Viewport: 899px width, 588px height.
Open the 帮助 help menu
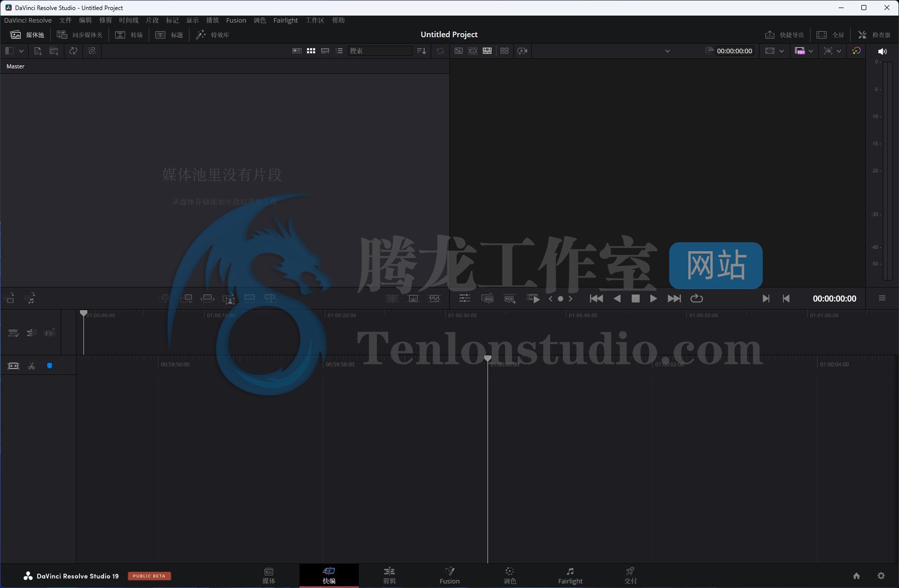(x=338, y=20)
